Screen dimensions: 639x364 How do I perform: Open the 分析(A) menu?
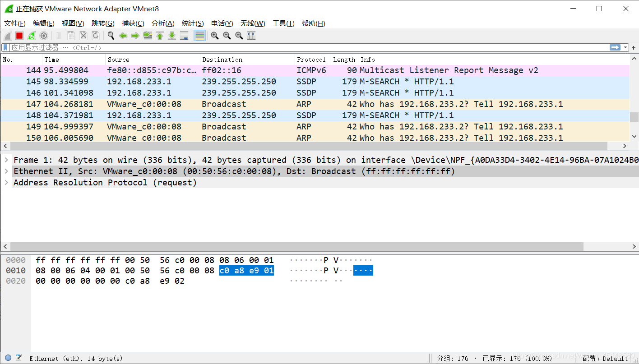coord(163,23)
